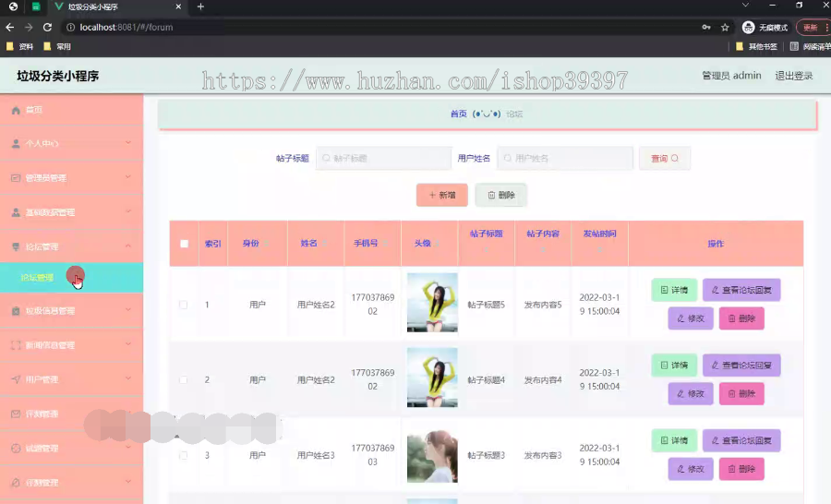Open the 垃圾信息管理 sidebar menu label
Image resolution: width=831 pixels, height=504 pixels.
pyautogui.click(x=51, y=311)
